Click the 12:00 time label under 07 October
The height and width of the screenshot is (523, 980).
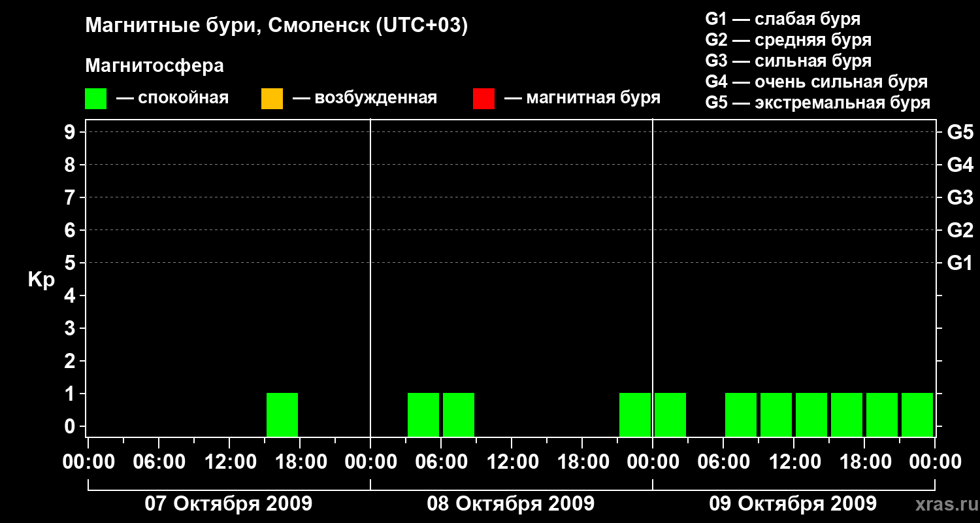229,462
